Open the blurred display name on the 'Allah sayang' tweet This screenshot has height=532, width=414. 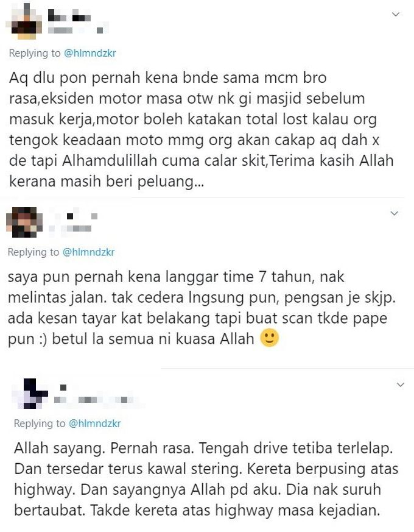point(63,388)
